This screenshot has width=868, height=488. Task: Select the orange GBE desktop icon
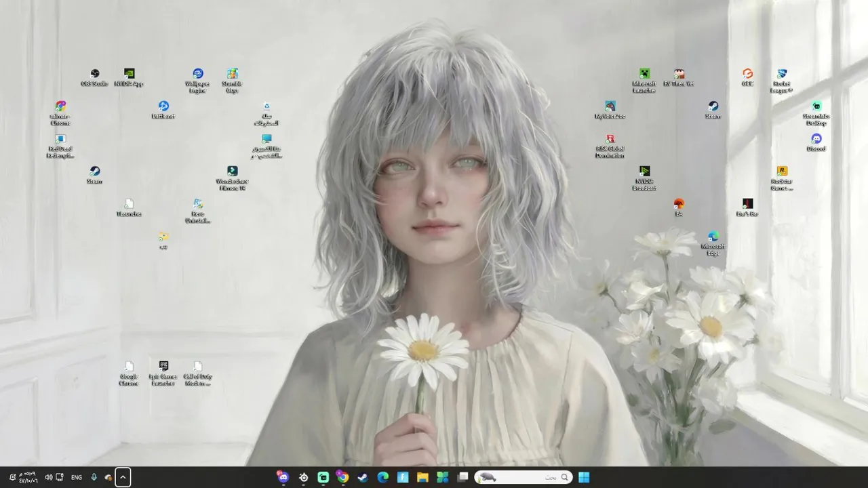[747, 77]
